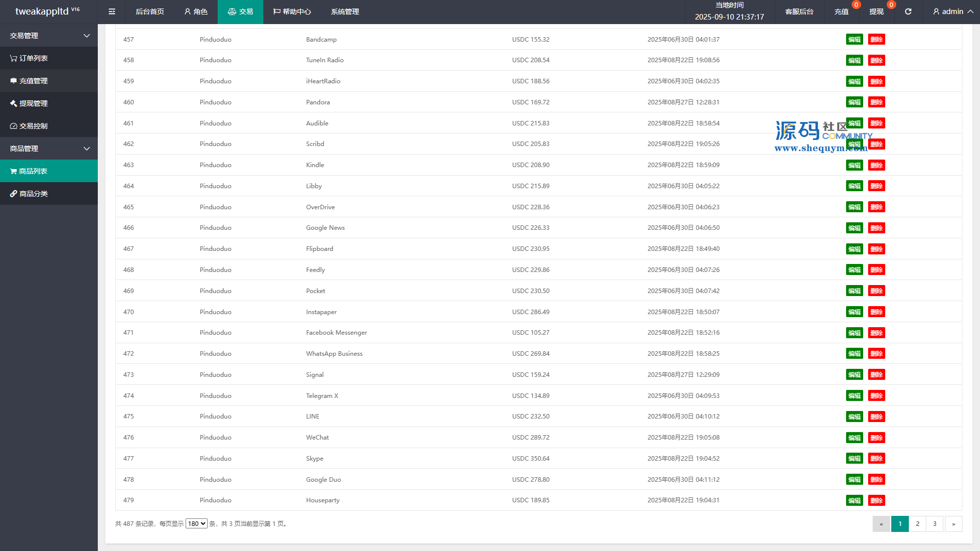The height and width of the screenshot is (551, 980).
Task: Collapse the 交易管理 sidebar group
Action: pyautogui.click(x=49, y=36)
